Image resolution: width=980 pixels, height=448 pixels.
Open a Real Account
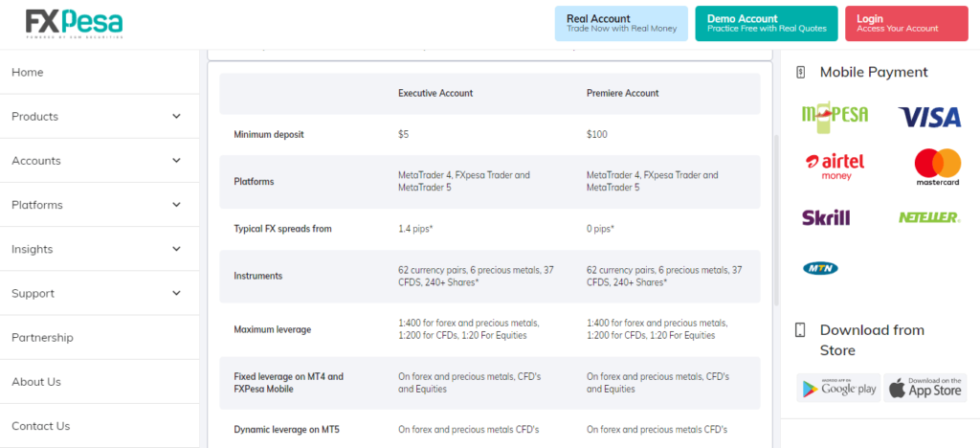(621, 24)
